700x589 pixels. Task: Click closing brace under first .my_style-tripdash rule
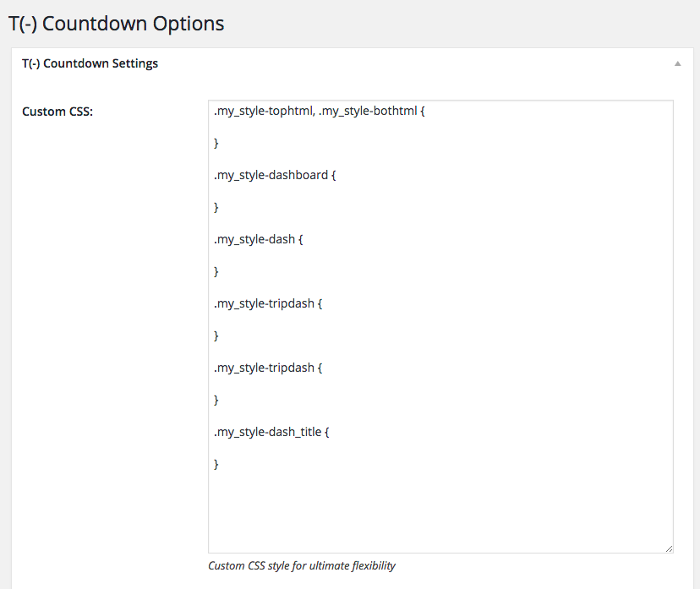point(217,335)
